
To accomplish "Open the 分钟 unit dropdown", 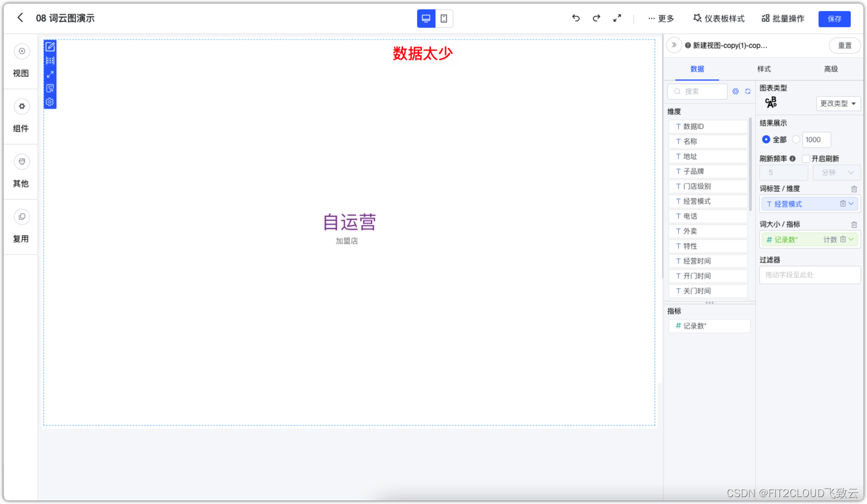I will click(x=837, y=173).
